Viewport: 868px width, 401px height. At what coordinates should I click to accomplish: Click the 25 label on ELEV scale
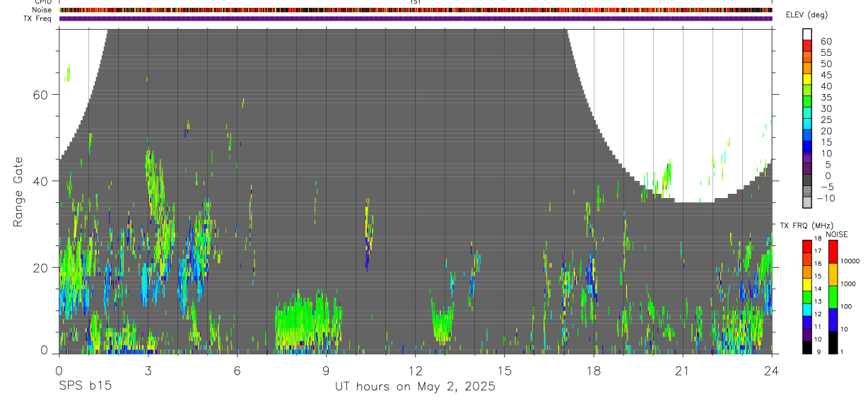click(x=826, y=120)
